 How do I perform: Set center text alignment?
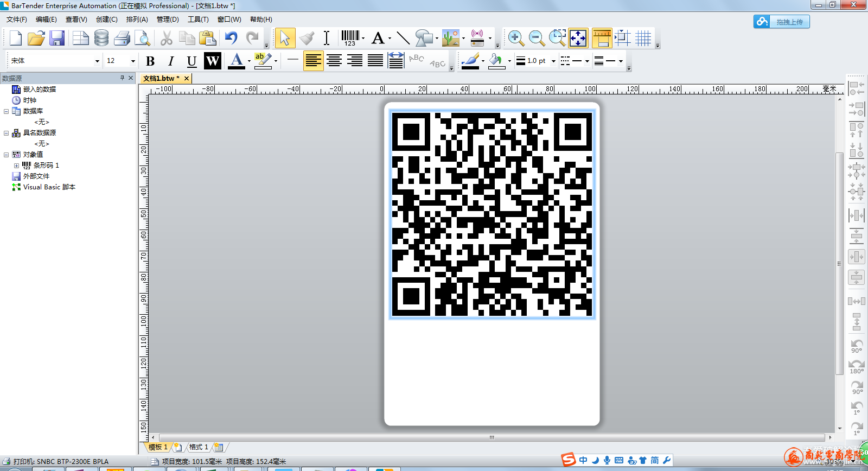click(x=334, y=61)
